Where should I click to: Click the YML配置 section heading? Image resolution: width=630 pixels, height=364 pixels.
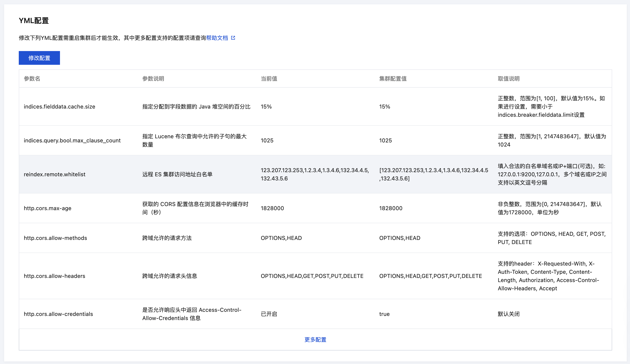click(x=34, y=21)
